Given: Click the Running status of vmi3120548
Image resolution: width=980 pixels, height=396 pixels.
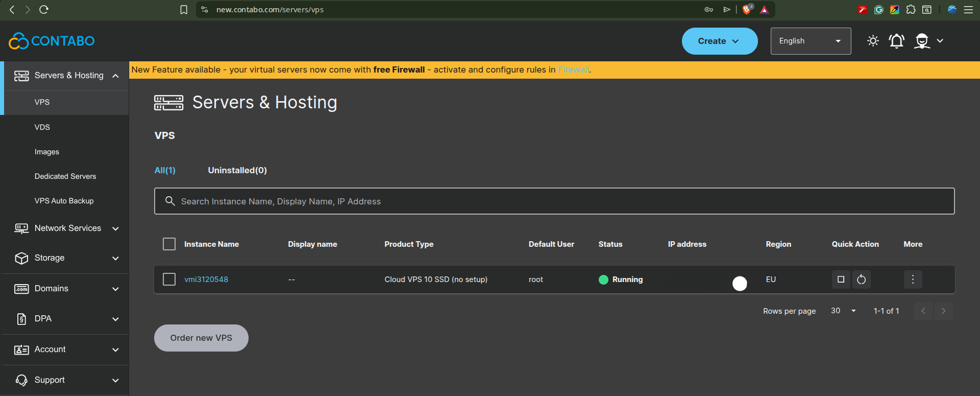Looking at the screenshot, I should [x=621, y=279].
